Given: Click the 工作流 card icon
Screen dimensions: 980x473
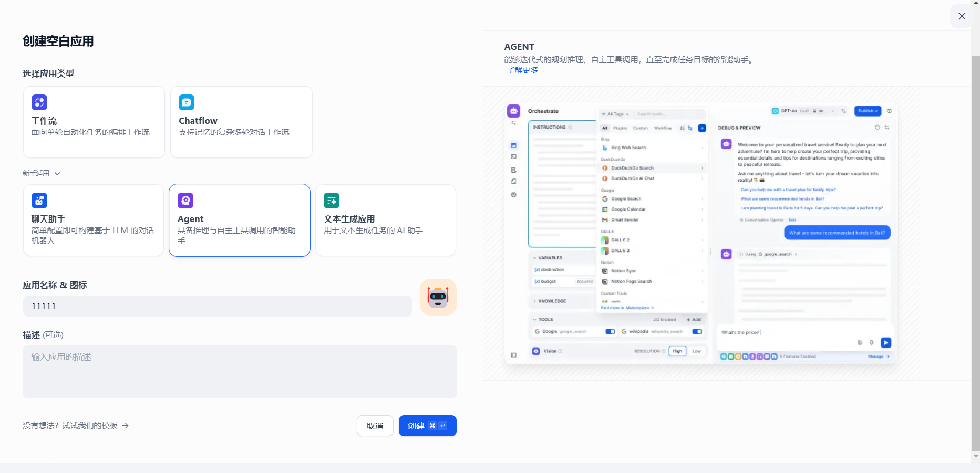Looking at the screenshot, I should 39,102.
